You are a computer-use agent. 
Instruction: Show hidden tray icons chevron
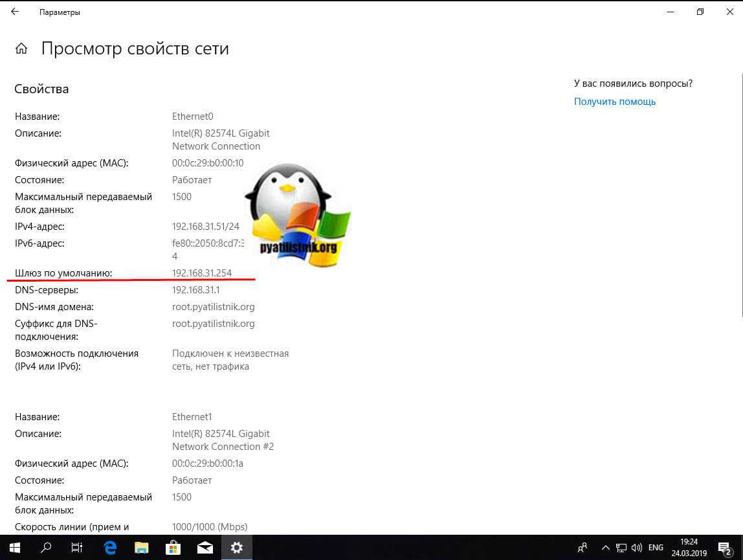click(605, 548)
